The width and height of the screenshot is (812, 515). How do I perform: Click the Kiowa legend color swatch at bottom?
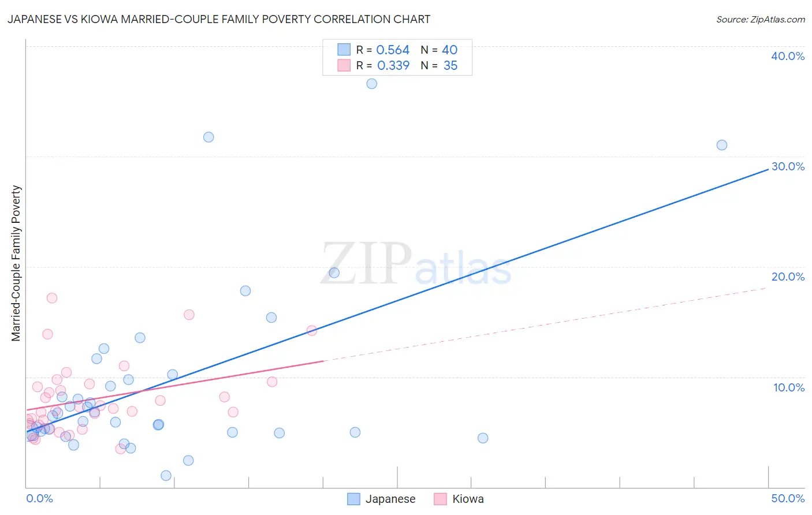441,499
